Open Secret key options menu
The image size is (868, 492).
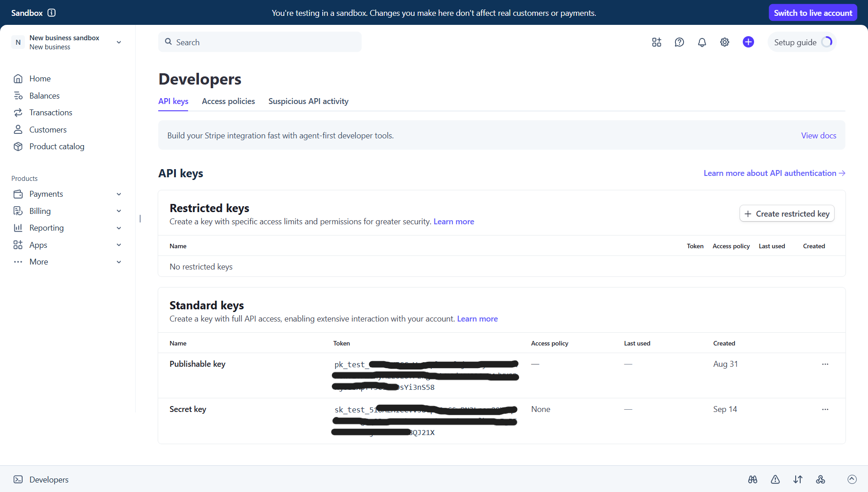(825, 409)
